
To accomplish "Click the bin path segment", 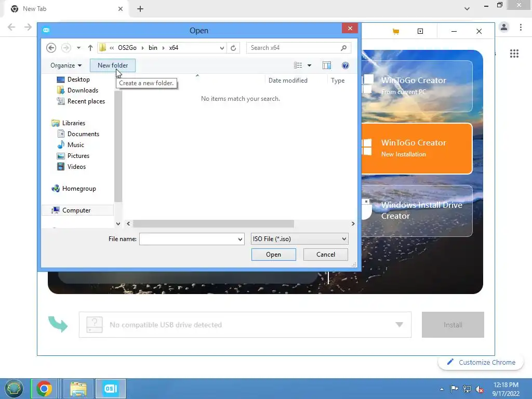I will [x=153, y=48].
